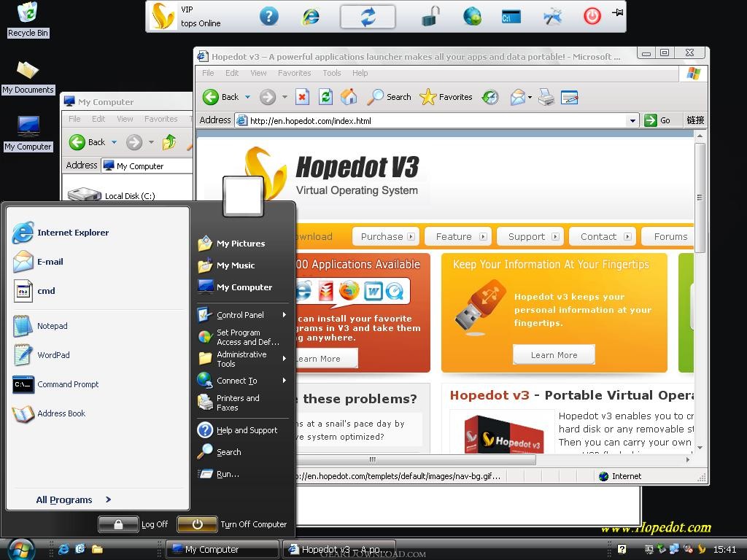
Task: Open Notepad from the Start menu
Action: (41, 326)
